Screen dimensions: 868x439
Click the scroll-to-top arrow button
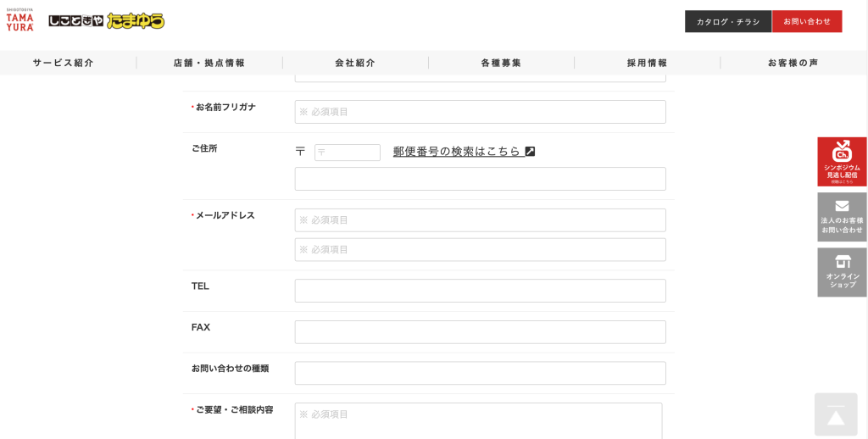pyautogui.click(x=836, y=414)
